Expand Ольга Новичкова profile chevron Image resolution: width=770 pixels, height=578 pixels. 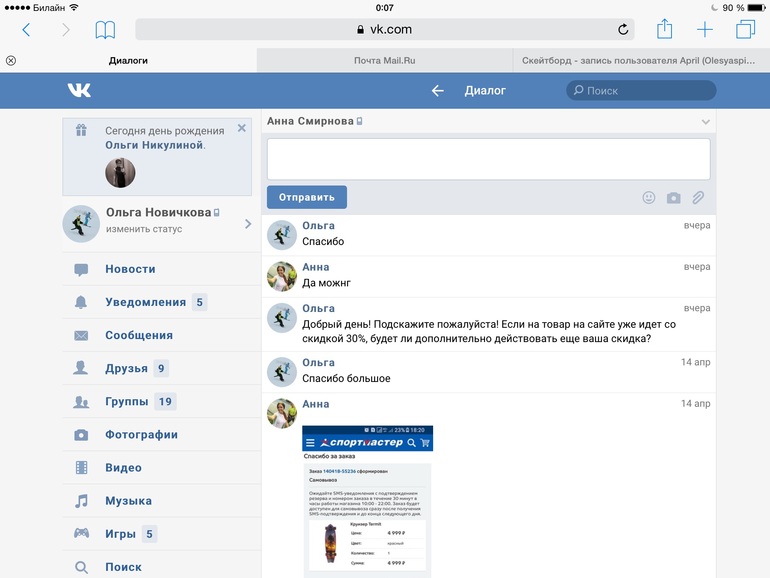(248, 224)
